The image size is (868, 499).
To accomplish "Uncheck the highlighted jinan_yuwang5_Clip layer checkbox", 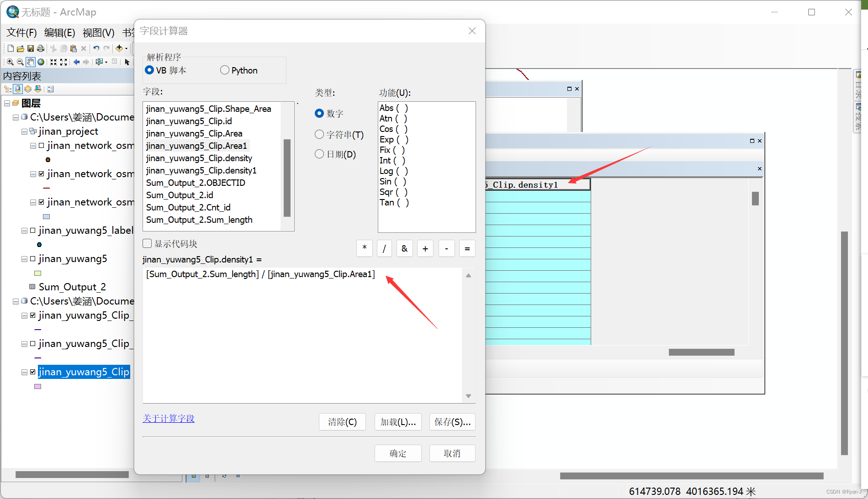I will click(x=33, y=372).
